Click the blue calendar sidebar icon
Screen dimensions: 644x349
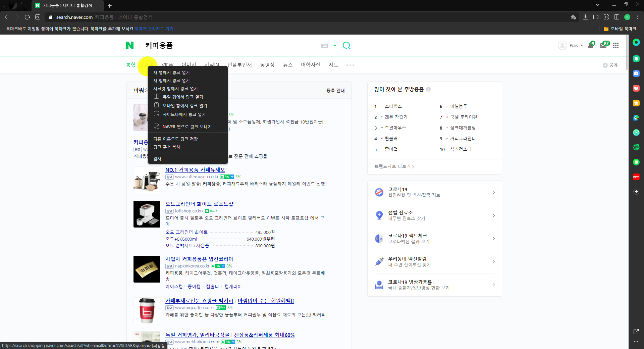(636, 73)
